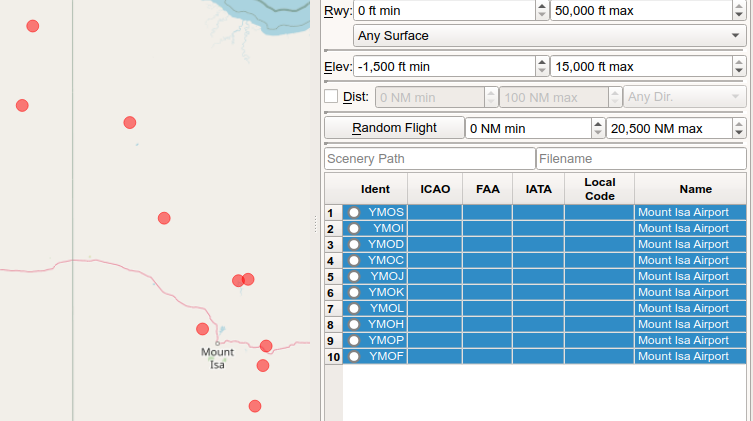Select row number 5 header
The height and width of the screenshot is (421, 753).
point(333,277)
